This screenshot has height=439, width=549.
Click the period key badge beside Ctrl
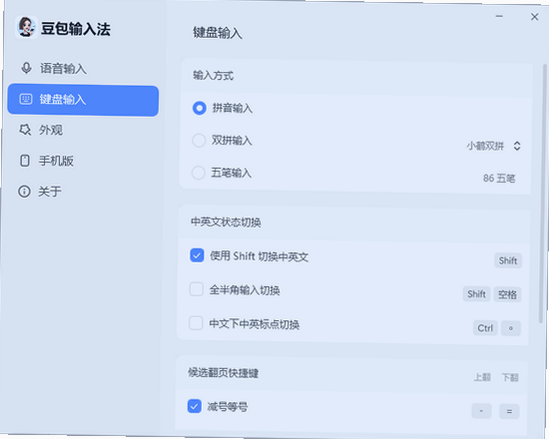click(x=511, y=328)
